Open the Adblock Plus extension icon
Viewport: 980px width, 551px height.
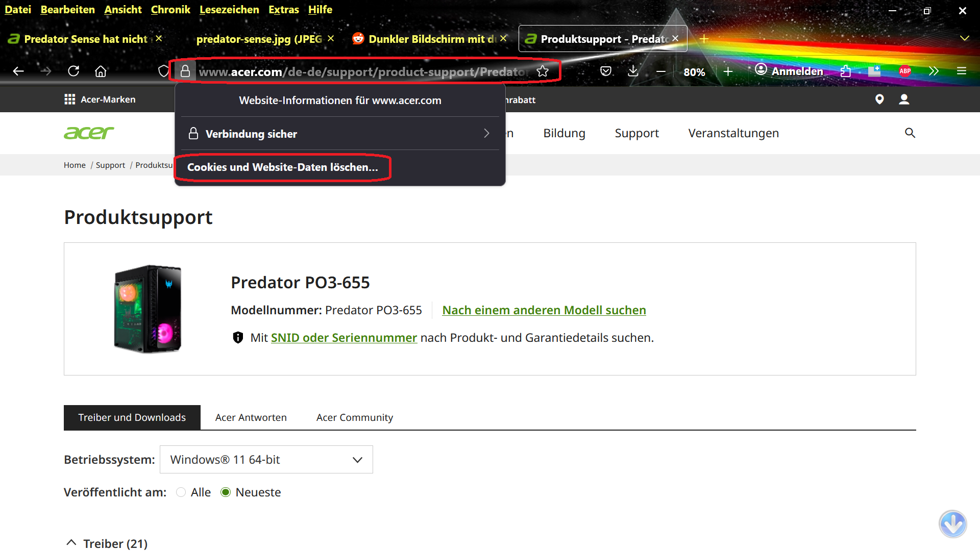[905, 71]
